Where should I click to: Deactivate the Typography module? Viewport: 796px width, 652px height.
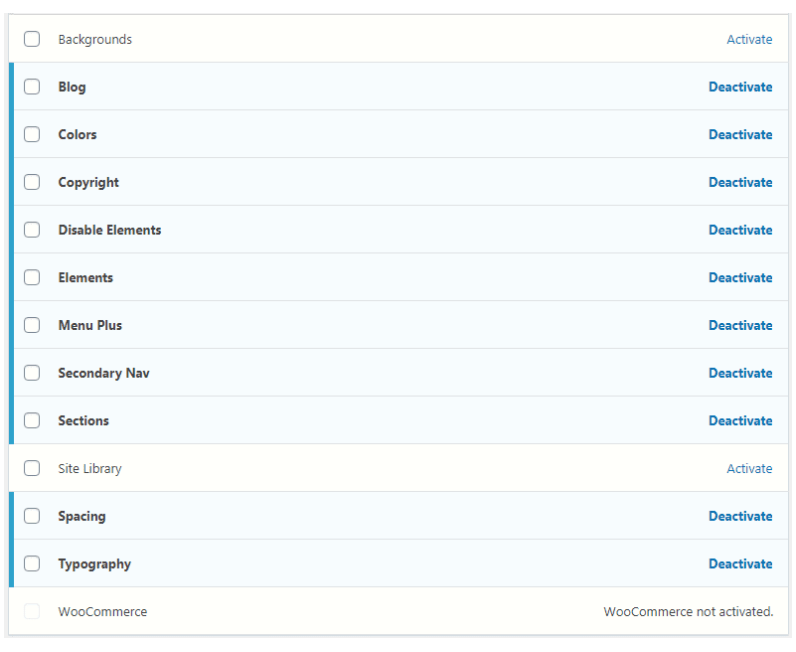coord(741,565)
